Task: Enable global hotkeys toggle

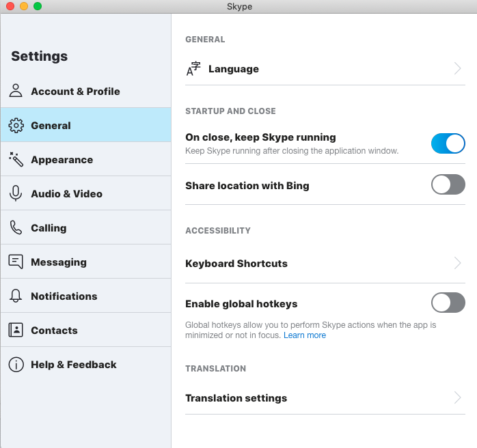Action: (448, 303)
